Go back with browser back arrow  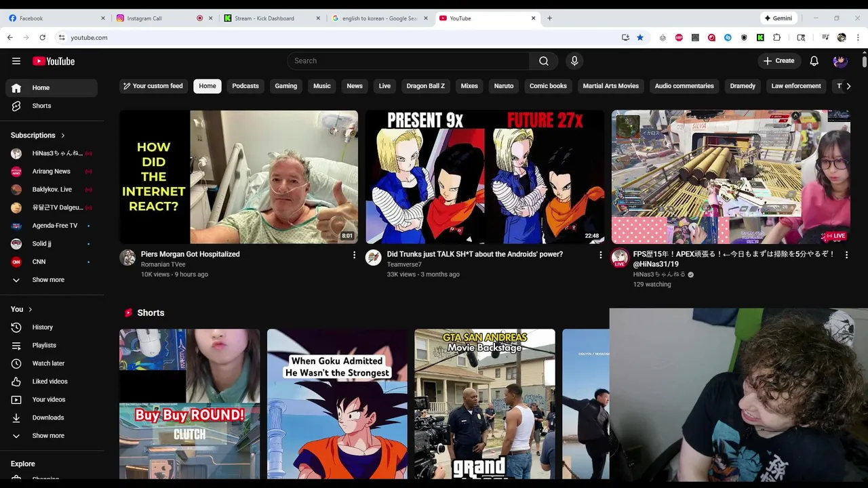(x=10, y=37)
